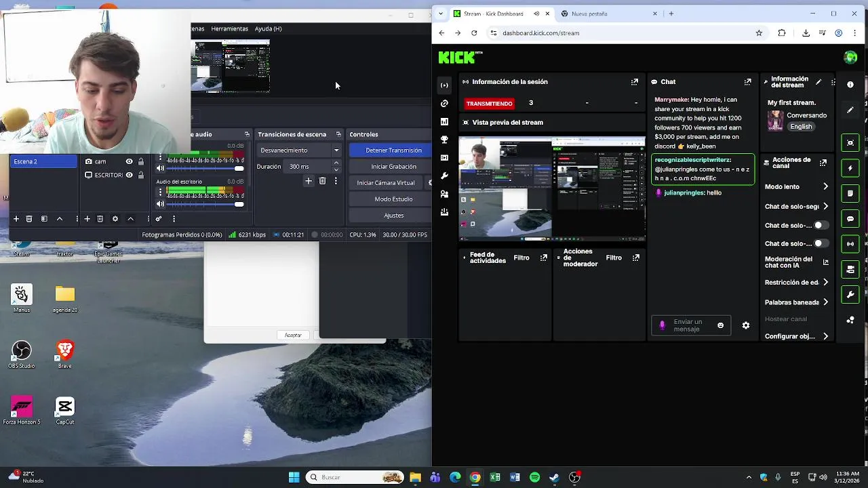Open the Kick profile avatar menu
Screen dimensions: 868x488
click(850, 58)
